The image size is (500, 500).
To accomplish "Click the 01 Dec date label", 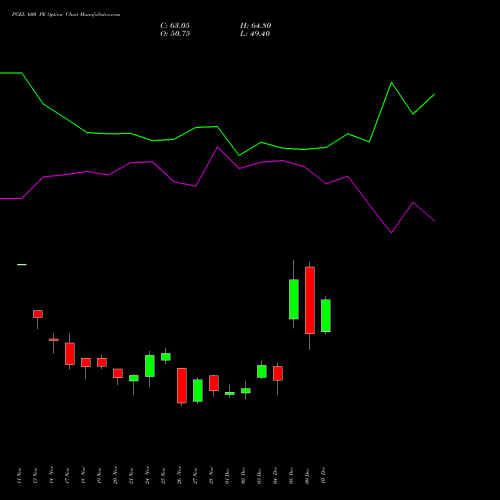I will (227, 476).
